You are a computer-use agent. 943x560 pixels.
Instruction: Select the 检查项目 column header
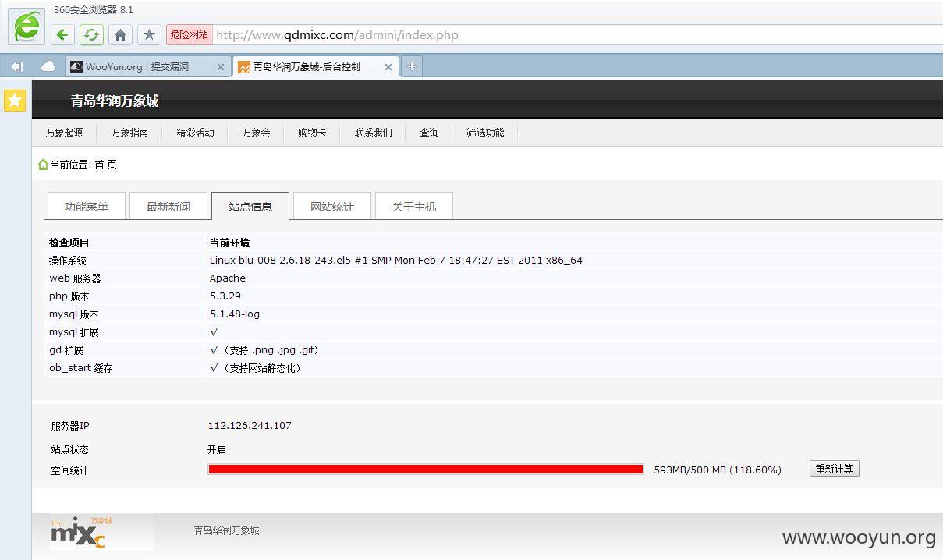tap(69, 243)
